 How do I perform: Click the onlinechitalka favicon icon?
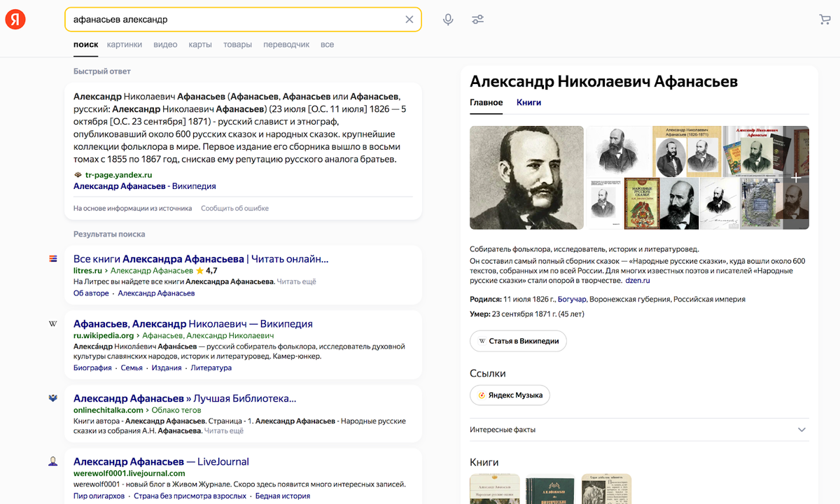53,398
